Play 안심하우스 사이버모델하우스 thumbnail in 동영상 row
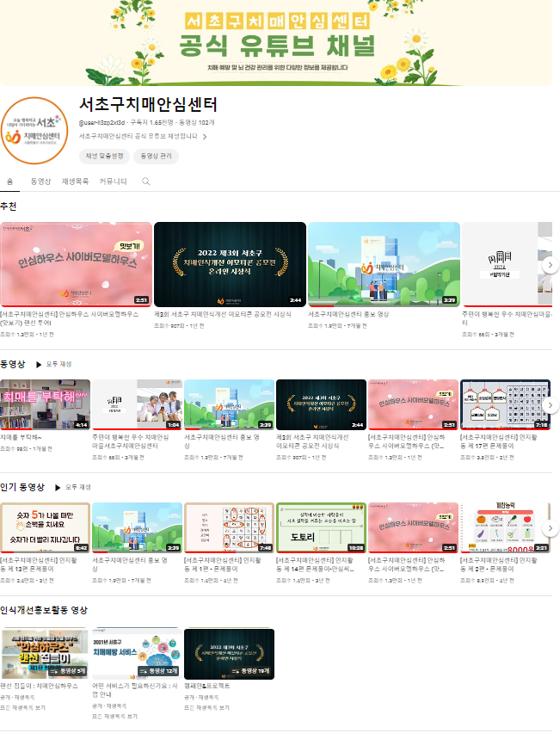This screenshot has width=560, height=733. 413,405
